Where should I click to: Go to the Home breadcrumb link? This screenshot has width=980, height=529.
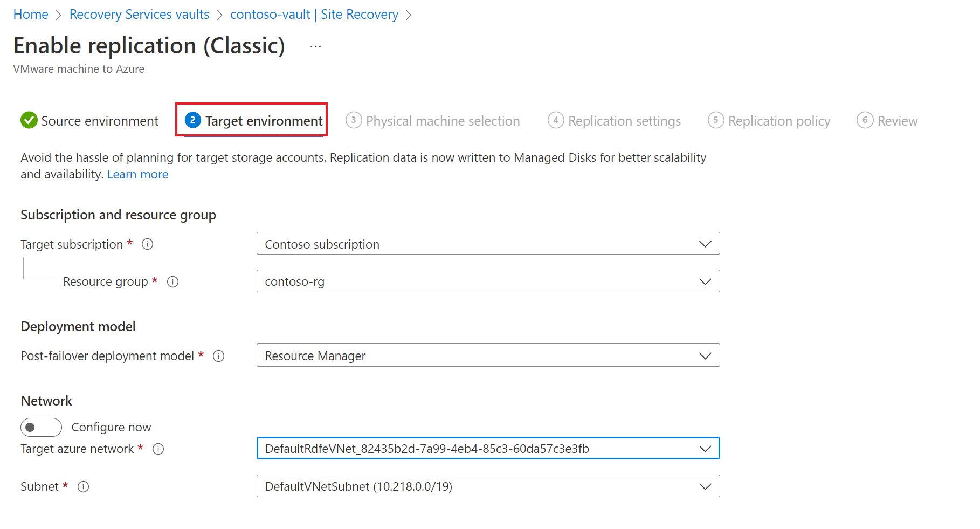tap(31, 15)
